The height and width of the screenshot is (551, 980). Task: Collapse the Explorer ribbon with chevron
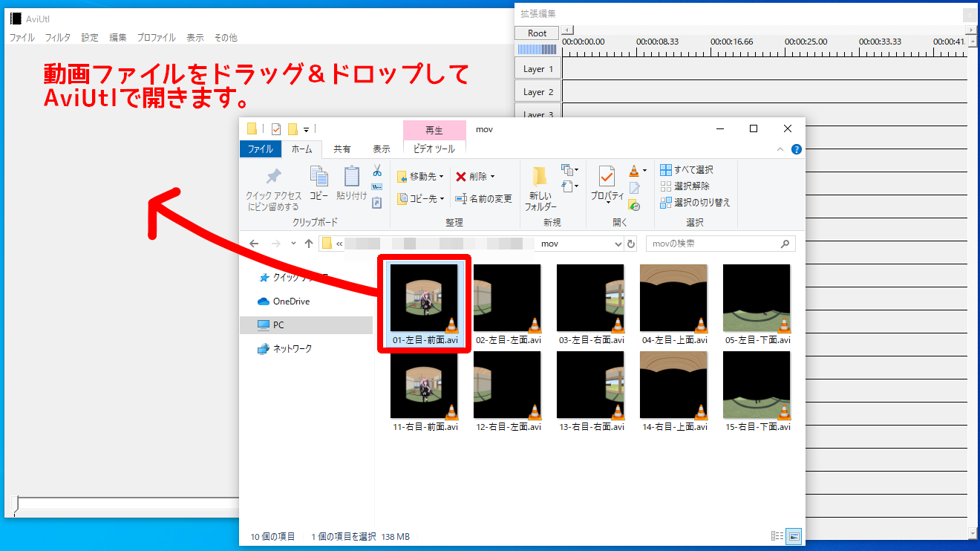coord(780,149)
